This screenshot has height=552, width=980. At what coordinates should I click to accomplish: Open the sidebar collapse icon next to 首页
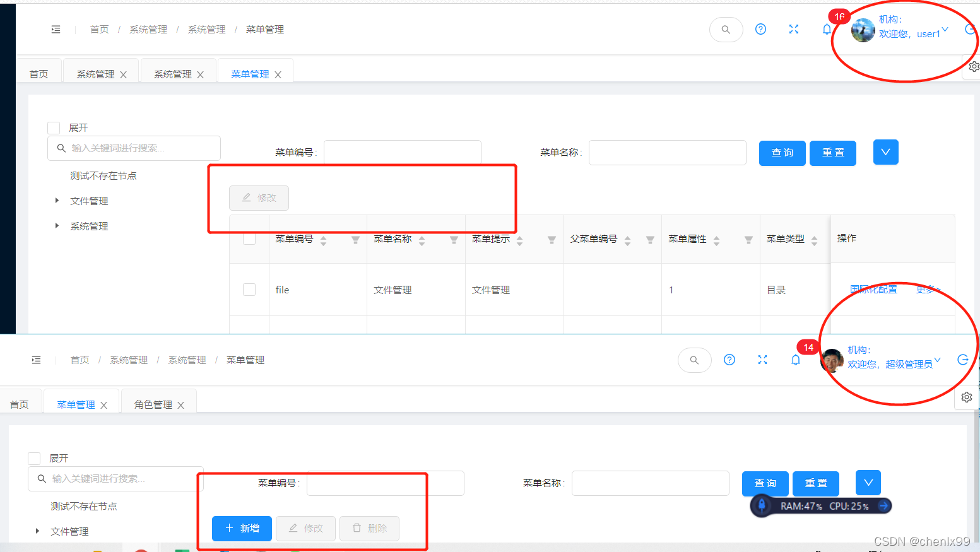[x=56, y=29]
